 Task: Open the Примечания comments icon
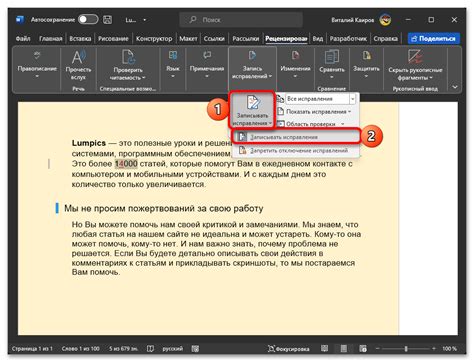[207, 56]
